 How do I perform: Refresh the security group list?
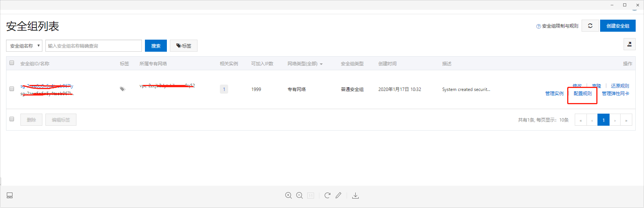(x=590, y=26)
